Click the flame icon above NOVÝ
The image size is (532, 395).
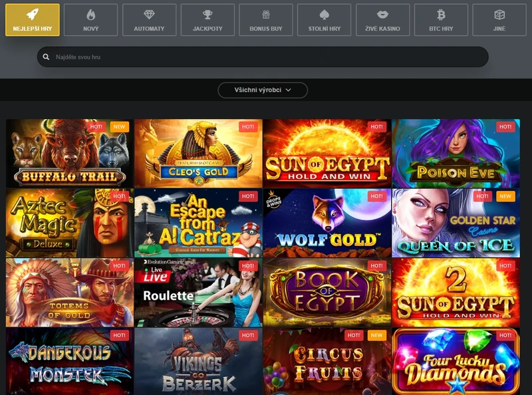coord(90,13)
